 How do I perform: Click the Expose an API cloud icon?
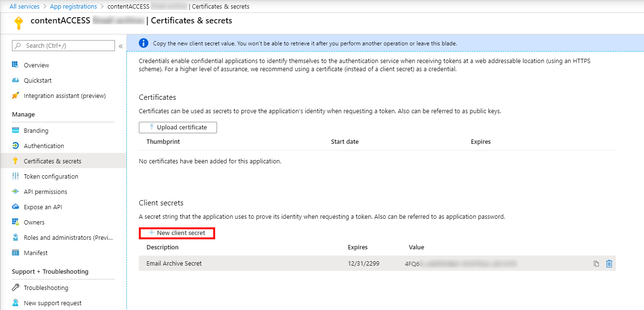point(15,207)
